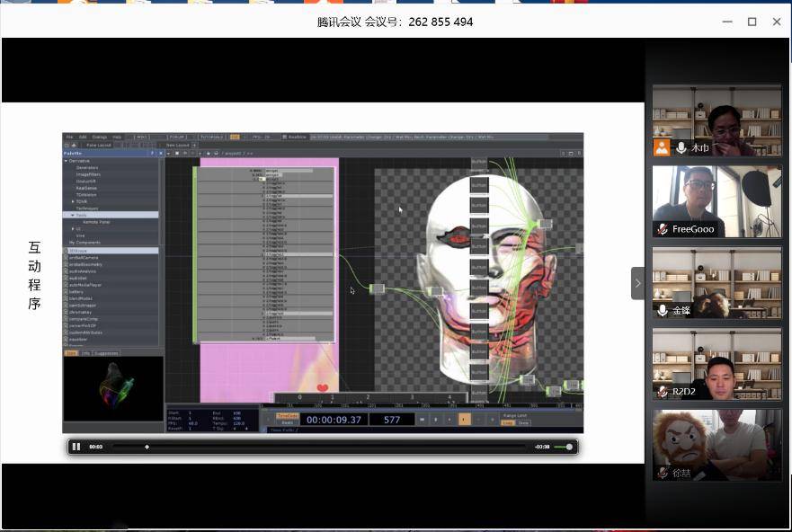Collapse the participant video sidebar arrow
The height and width of the screenshot is (532, 792).
[637, 283]
